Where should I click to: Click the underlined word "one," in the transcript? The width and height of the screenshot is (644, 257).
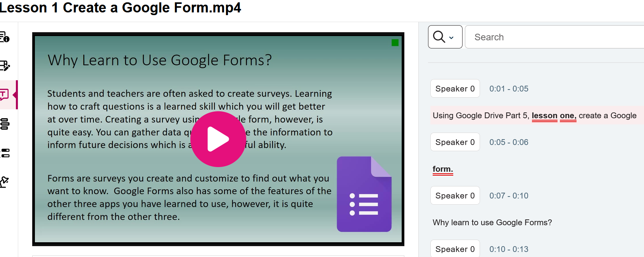(x=568, y=116)
